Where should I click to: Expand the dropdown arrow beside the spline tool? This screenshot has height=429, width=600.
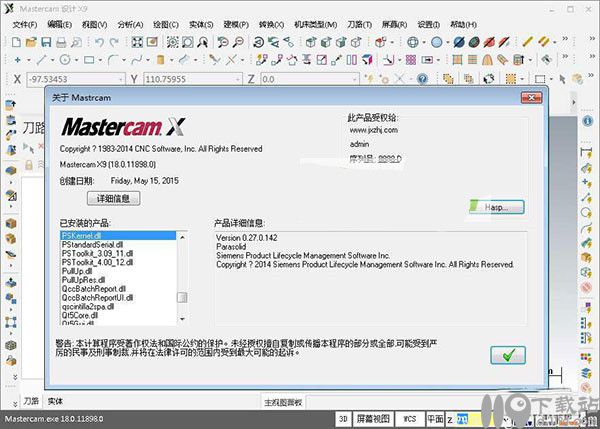tap(148, 60)
